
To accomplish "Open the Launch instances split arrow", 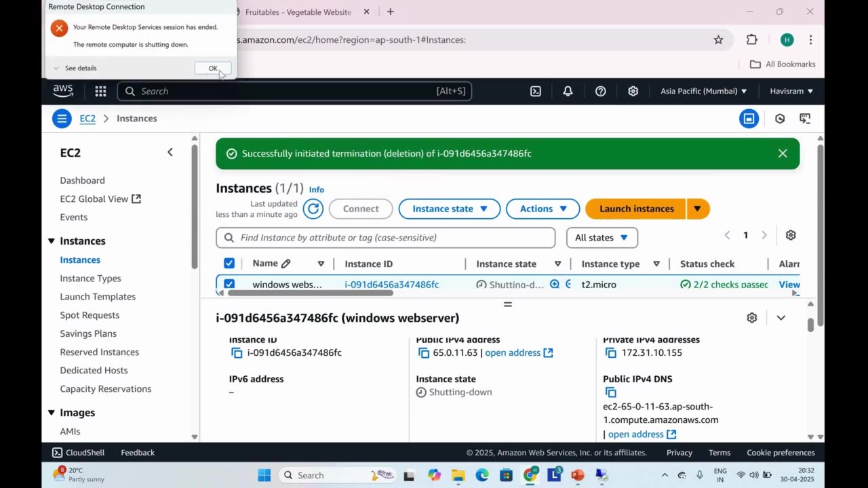I will (698, 209).
